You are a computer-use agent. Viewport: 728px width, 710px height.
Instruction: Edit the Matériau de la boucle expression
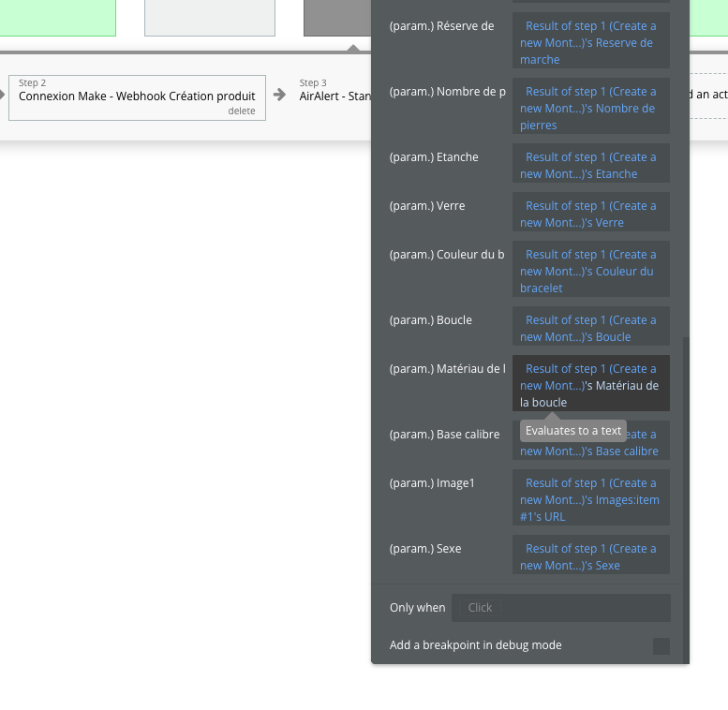click(x=590, y=383)
